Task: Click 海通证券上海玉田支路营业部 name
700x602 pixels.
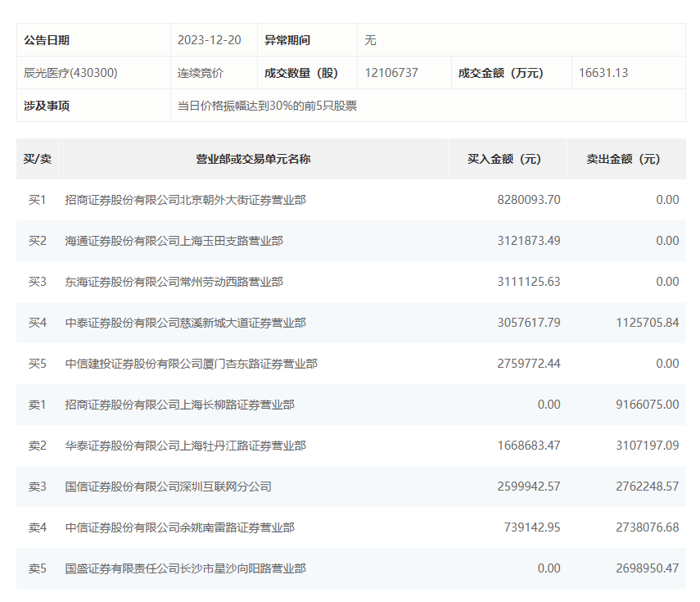Action: [x=174, y=241]
